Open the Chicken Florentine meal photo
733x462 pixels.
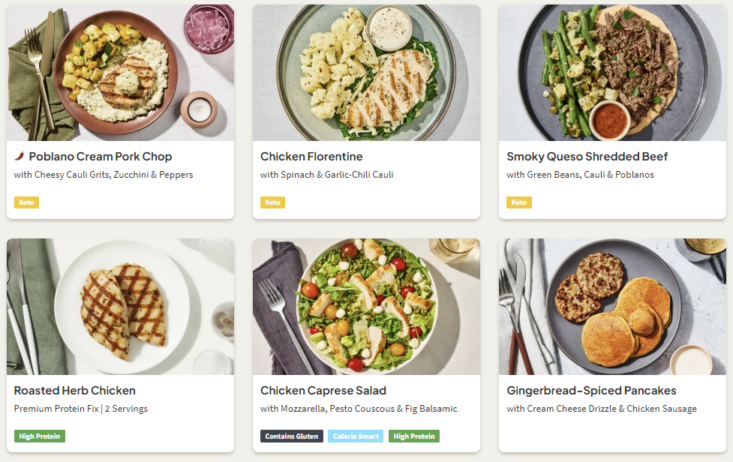366,72
